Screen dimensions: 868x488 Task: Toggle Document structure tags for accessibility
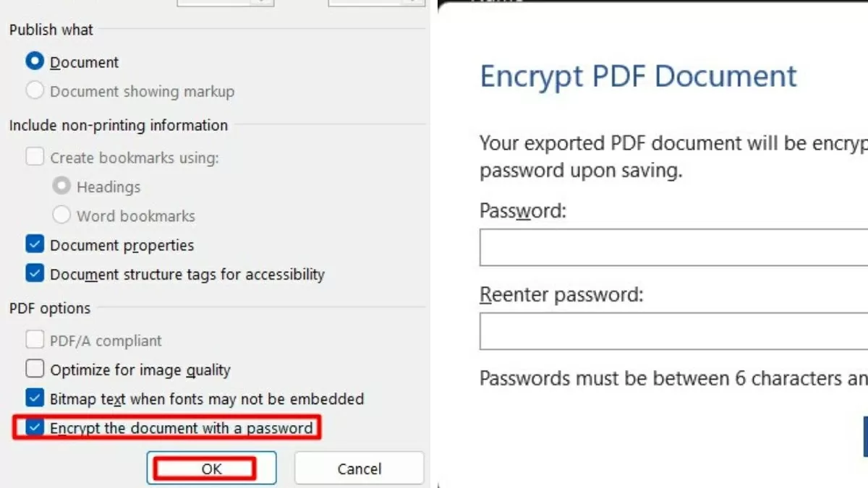pos(35,274)
